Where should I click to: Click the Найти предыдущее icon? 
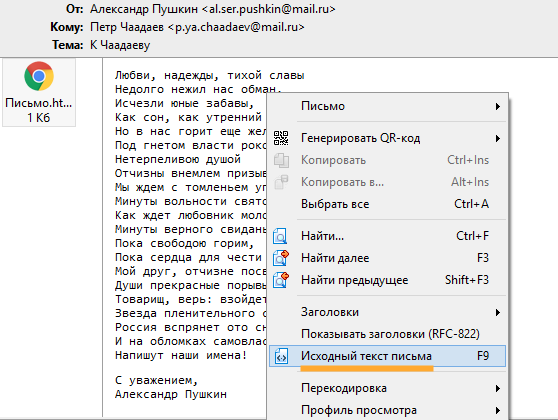[x=281, y=280]
